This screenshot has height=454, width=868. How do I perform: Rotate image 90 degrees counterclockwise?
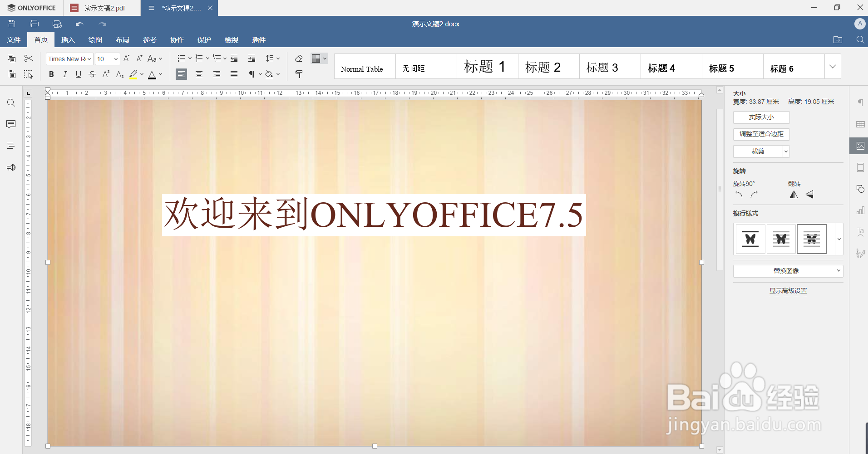pyautogui.click(x=739, y=195)
